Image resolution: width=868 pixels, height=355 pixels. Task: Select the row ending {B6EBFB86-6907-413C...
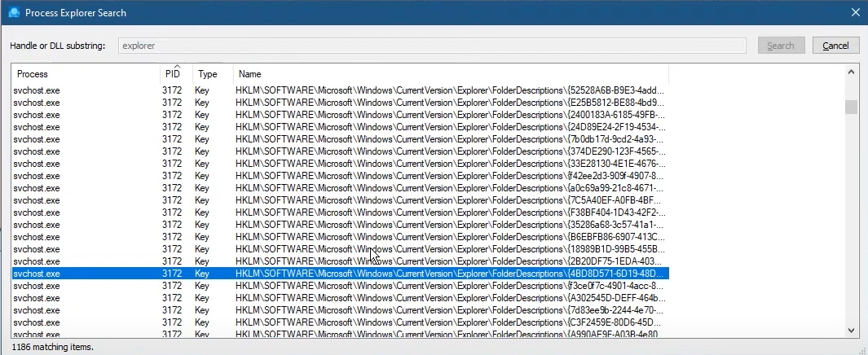click(x=341, y=237)
